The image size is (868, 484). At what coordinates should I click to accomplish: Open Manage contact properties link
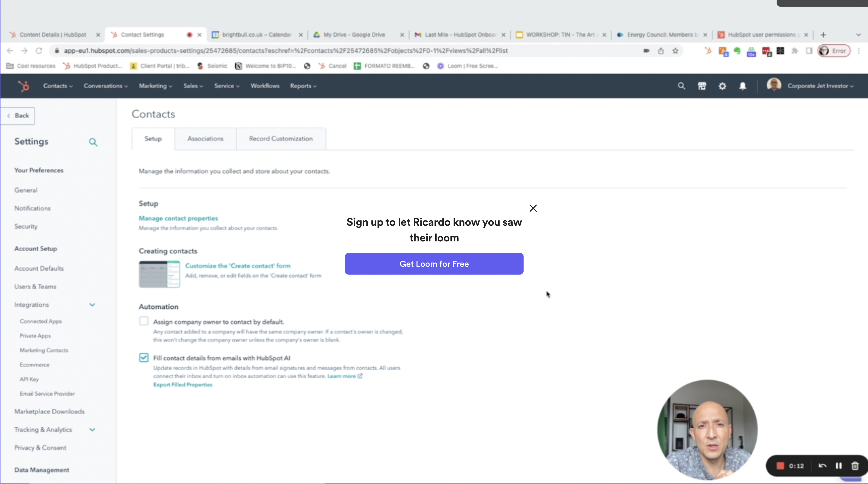pos(178,218)
